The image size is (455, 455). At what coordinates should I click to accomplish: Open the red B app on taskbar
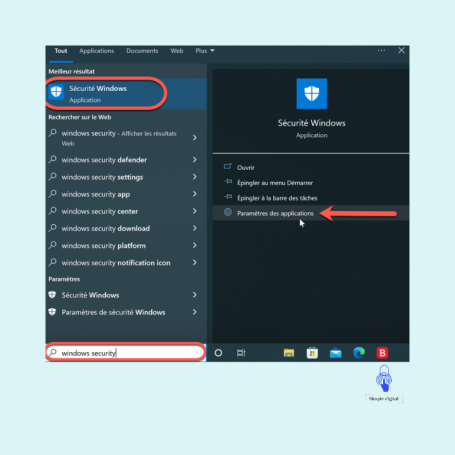tap(382, 353)
